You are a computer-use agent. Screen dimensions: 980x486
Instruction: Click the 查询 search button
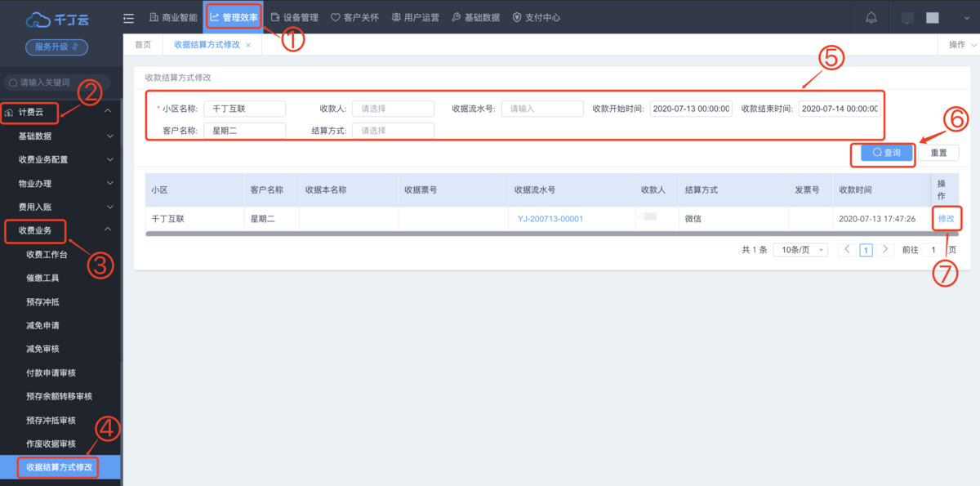887,153
